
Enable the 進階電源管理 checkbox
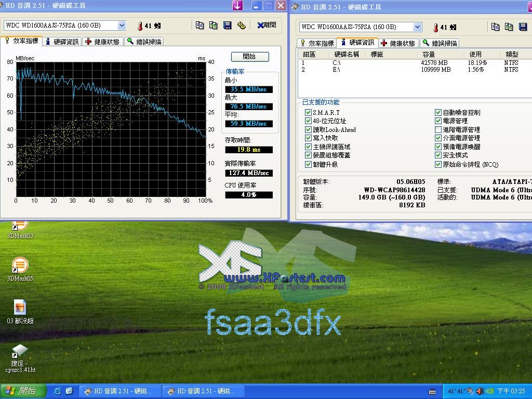pos(438,129)
